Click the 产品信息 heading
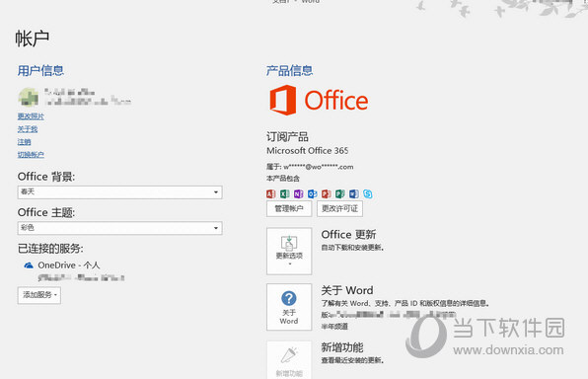The image size is (588, 379). click(289, 70)
